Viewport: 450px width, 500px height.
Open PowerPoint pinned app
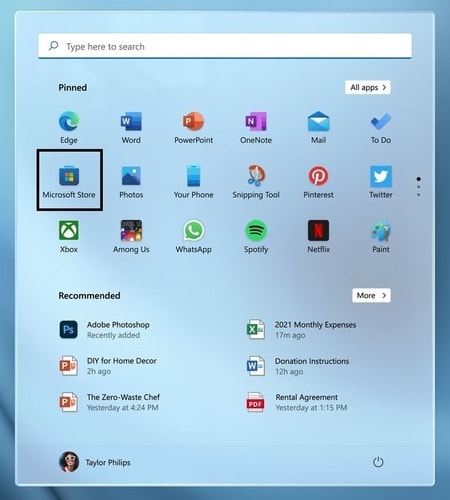point(193,127)
